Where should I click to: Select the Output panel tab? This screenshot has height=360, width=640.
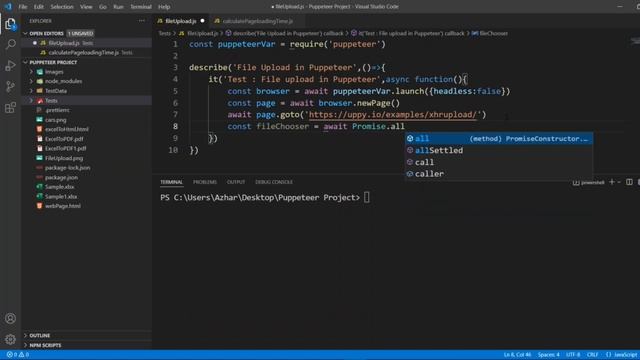(236, 182)
